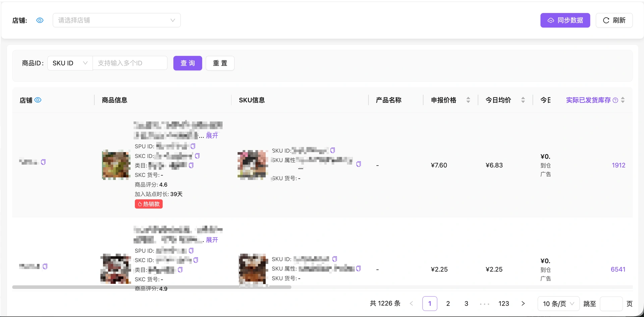Click price ¥7.60 in first row

coord(439,165)
